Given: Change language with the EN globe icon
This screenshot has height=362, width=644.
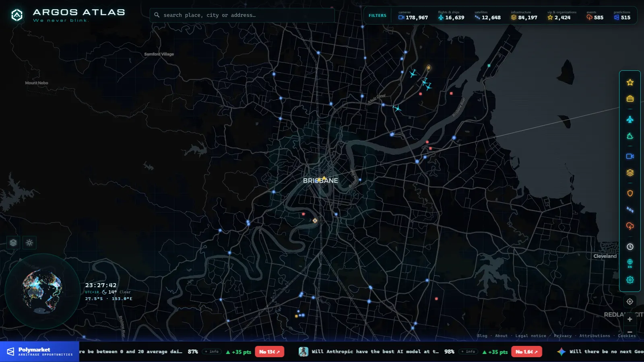Looking at the screenshot, I should (x=630, y=263).
